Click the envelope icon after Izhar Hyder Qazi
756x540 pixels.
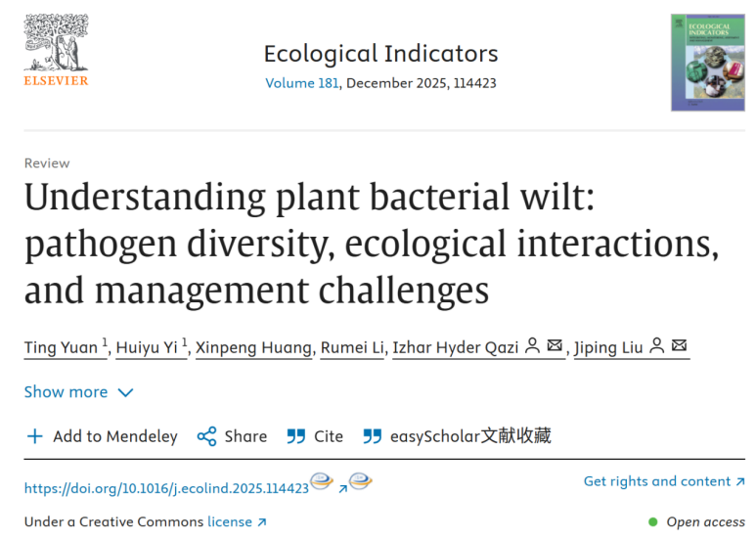(555, 346)
